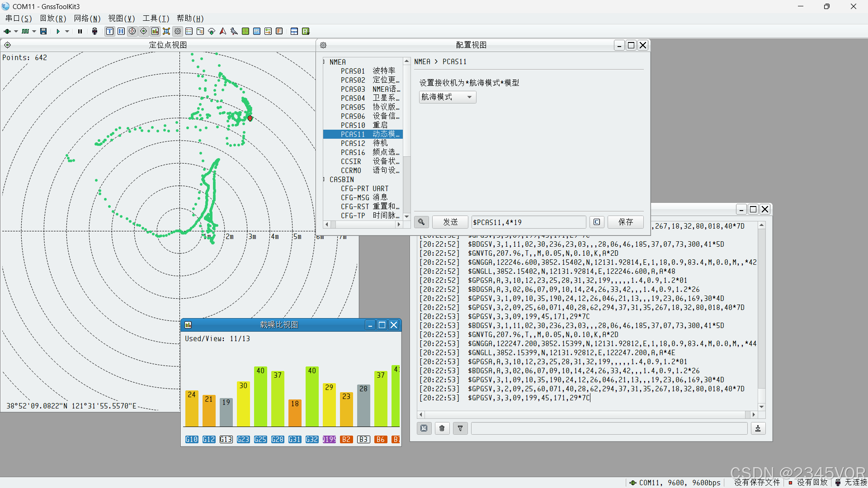
Task: Click the config tree horizontal scrollbar right arrow
Action: click(398, 224)
